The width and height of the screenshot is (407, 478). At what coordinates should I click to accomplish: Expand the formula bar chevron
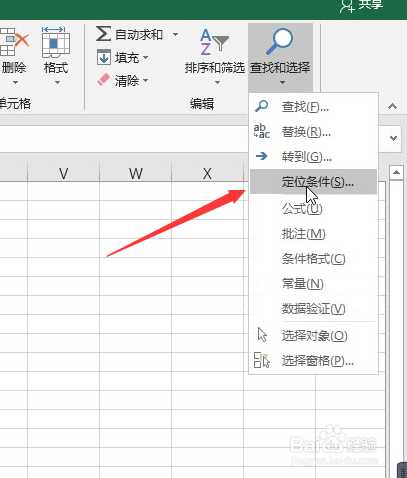click(x=394, y=138)
